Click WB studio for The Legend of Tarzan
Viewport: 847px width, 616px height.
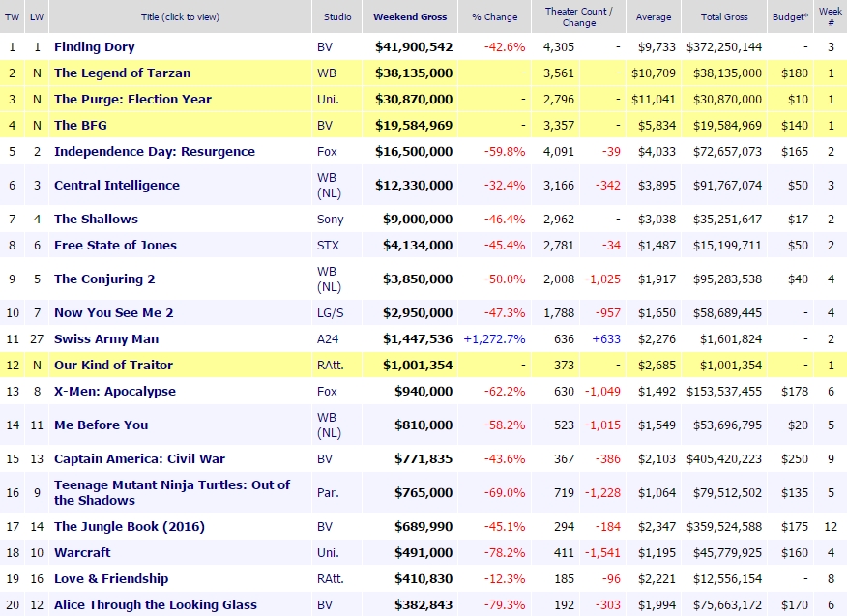[x=327, y=73]
